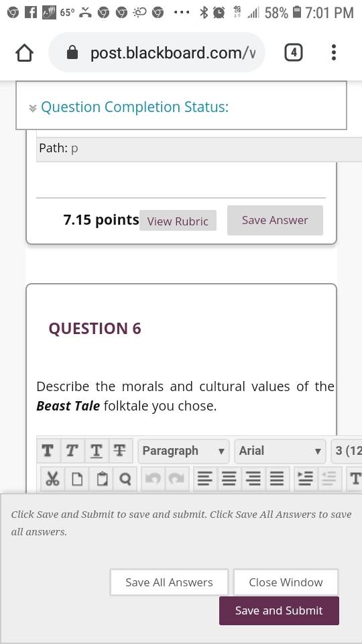This screenshot has width=362, height=644.
Task: Click the View Rubric button
Action: (178, 221)
